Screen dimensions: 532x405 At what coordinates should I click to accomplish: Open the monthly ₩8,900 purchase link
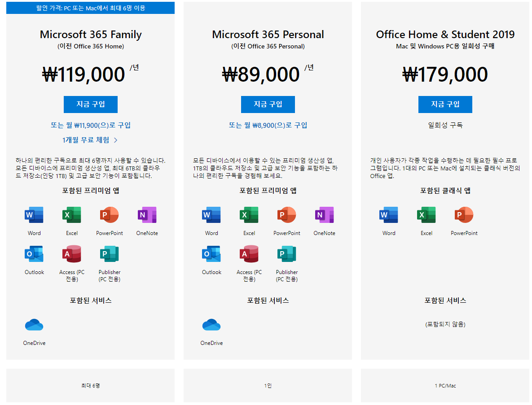click(268, 125)
